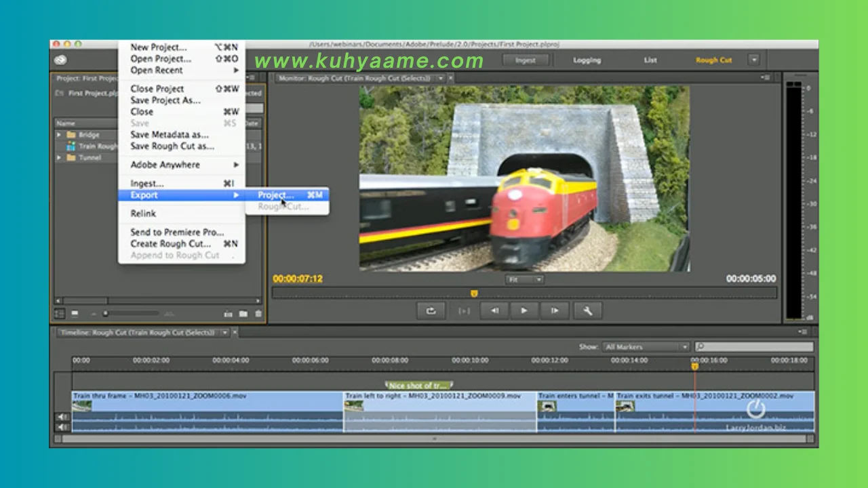The width and height of the screenshot is (868, 488).
Task: Select Save Rough Cut as menu item
Action: click(182, 146)
